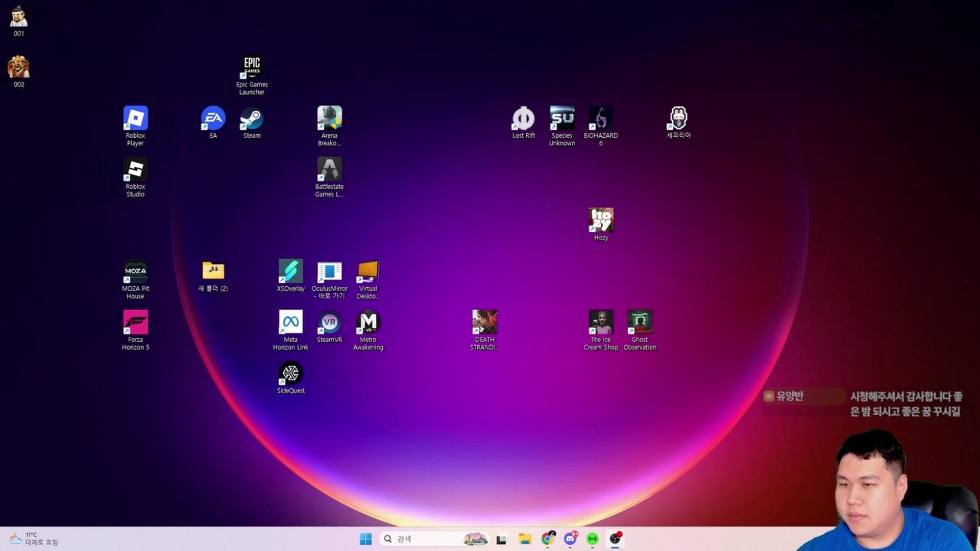Select the SteamVR desktop icon
980x551 pixels.
pos(329,322)
